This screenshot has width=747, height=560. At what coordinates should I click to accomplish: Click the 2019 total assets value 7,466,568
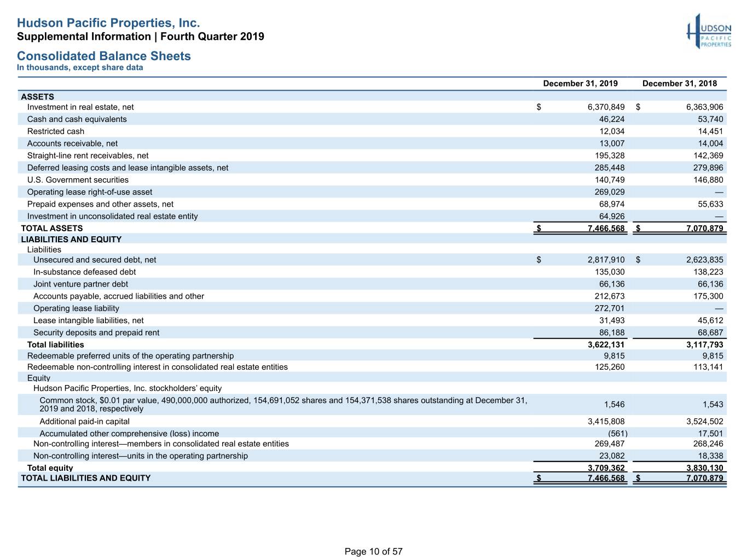(606, 228)
